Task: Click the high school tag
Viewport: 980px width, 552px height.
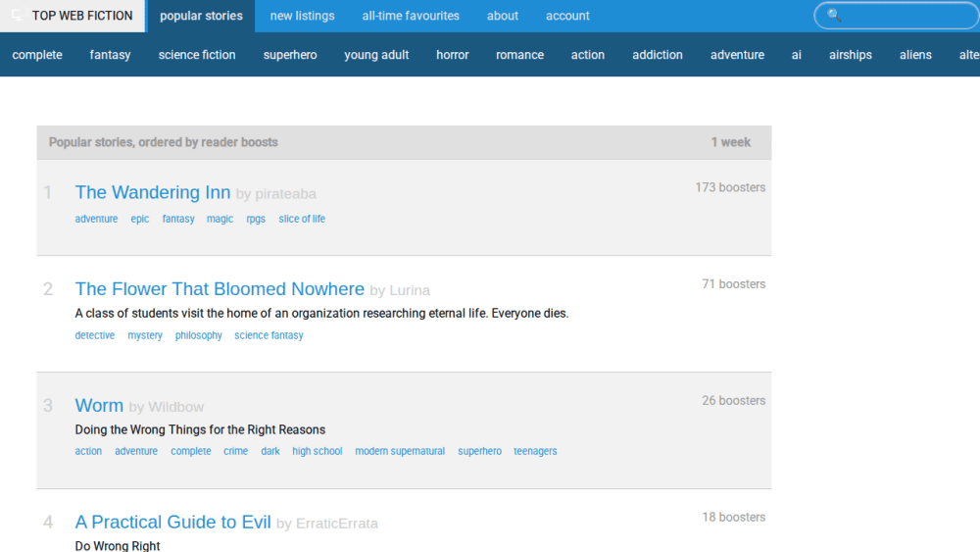Action: 317,451
